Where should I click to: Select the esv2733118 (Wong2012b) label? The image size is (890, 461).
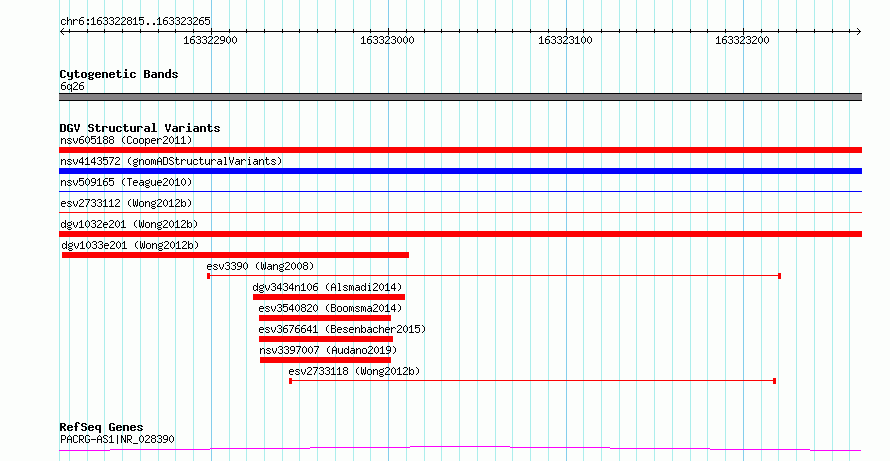pyautogui.click(x=354, y=371)
